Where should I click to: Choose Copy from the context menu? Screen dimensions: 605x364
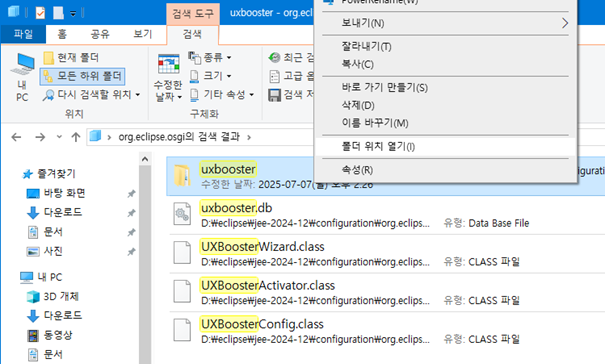445,64
